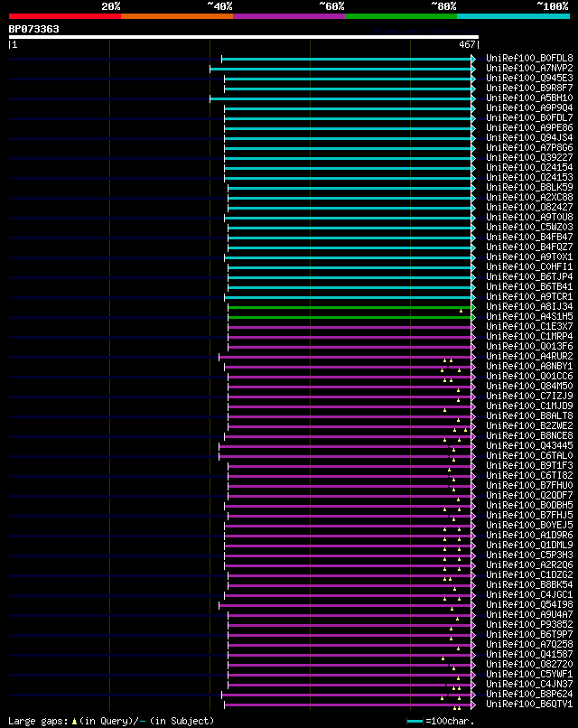578x728 pixels.
Task: Click the UniRef100_A9PE86 label
Action: pos(529,127)
